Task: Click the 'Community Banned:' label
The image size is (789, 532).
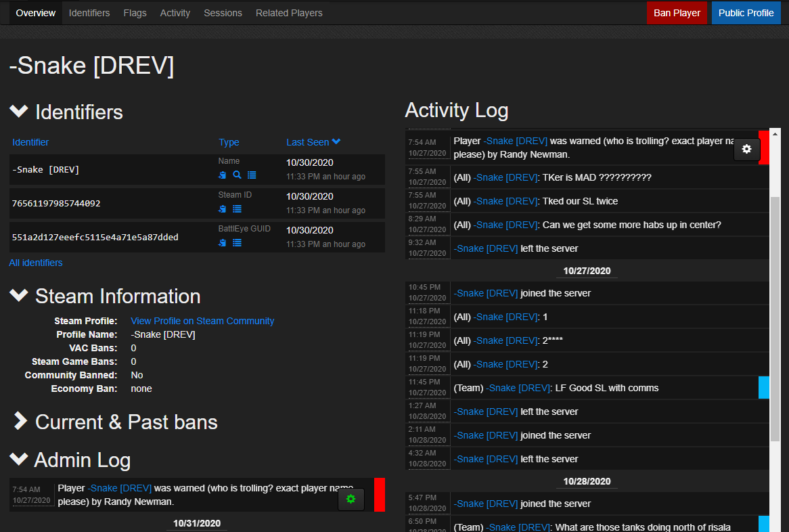Action: pyautogui.click(x=71, y=376)
